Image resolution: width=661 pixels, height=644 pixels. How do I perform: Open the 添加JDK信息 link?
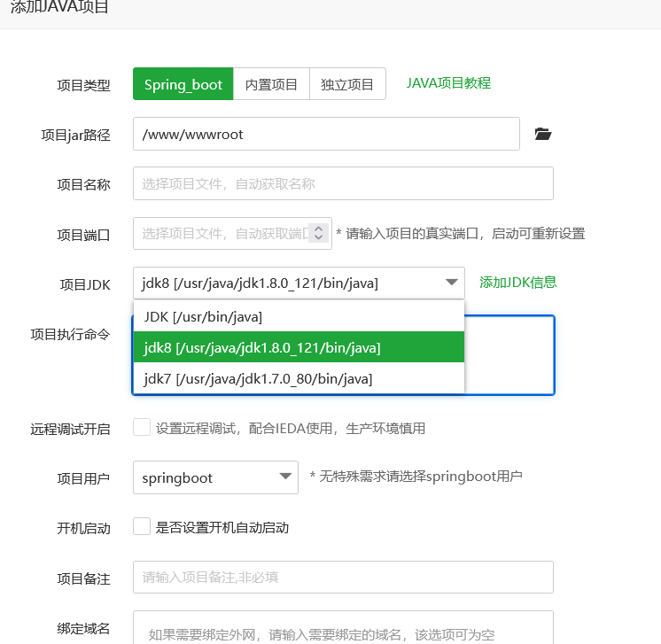click(x=518, y=282)
